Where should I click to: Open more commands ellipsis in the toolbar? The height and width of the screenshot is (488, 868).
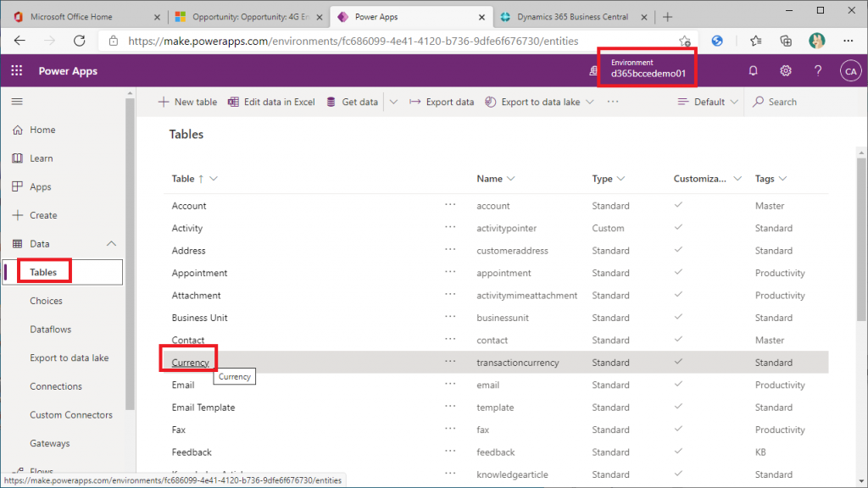(613, 102)
